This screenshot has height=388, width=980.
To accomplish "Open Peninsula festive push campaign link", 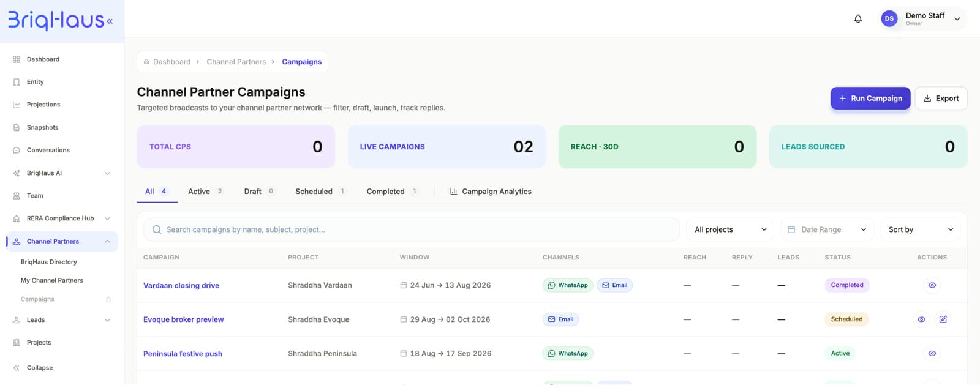I will (183, 354).
